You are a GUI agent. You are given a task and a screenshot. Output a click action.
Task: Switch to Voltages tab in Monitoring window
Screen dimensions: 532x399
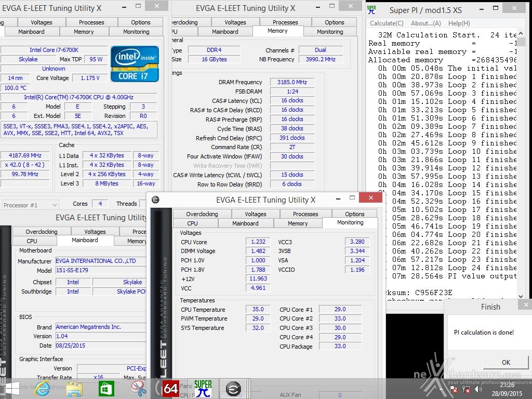(256, 214)
